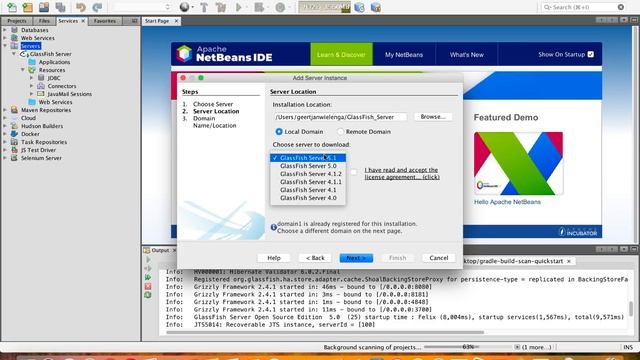This screenshot has width=640, height=360.
Task: Open the My NetBeans tab
Action: 404,54
